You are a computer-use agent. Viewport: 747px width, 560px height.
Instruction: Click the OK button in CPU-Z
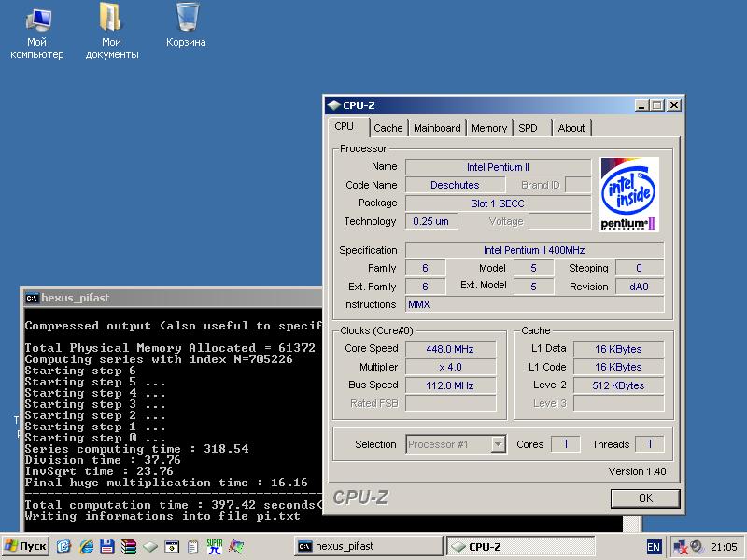click(x=645, y=498)
